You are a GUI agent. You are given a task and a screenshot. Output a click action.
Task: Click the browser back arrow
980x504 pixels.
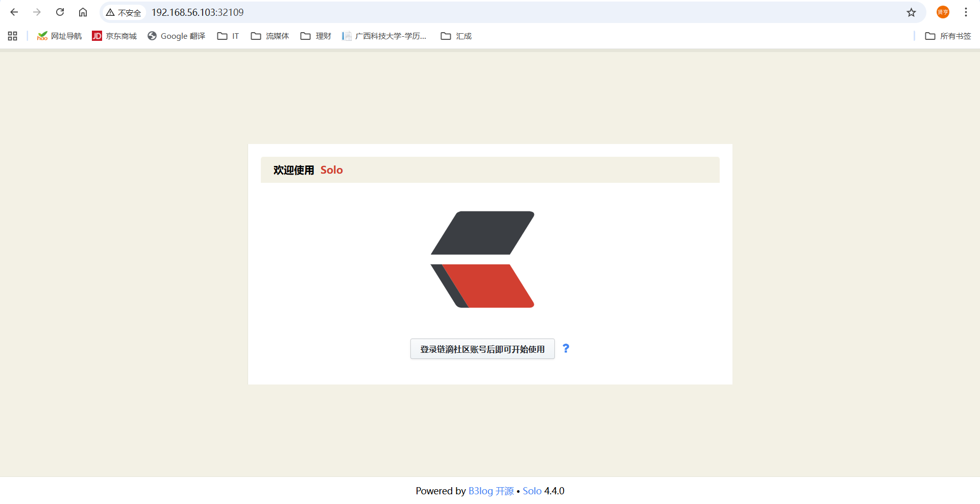click(14, 12)
